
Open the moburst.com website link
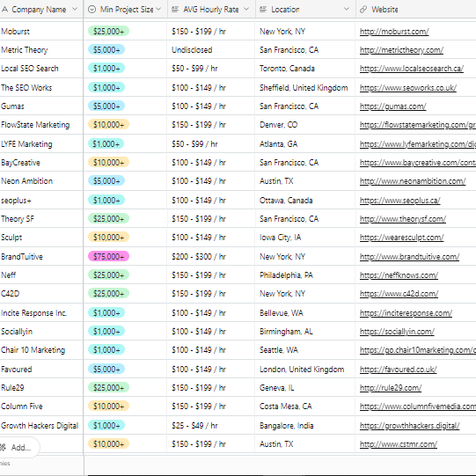(394, 32)
